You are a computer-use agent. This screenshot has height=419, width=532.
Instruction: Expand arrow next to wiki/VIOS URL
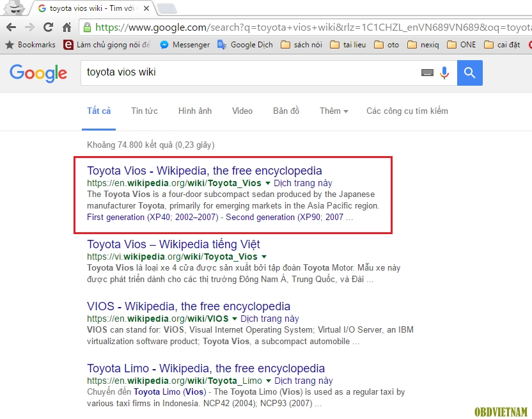click(235, 319)
